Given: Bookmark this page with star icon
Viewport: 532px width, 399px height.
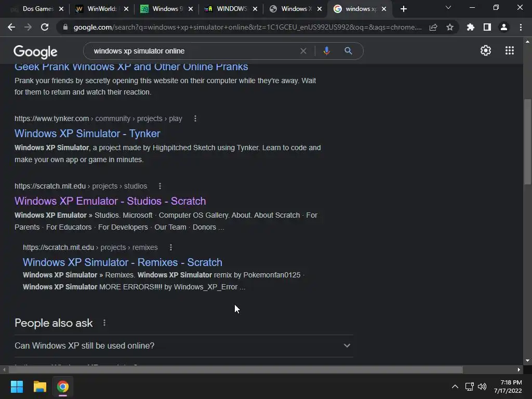Looking at the screenshot, I should coord(450,27).
